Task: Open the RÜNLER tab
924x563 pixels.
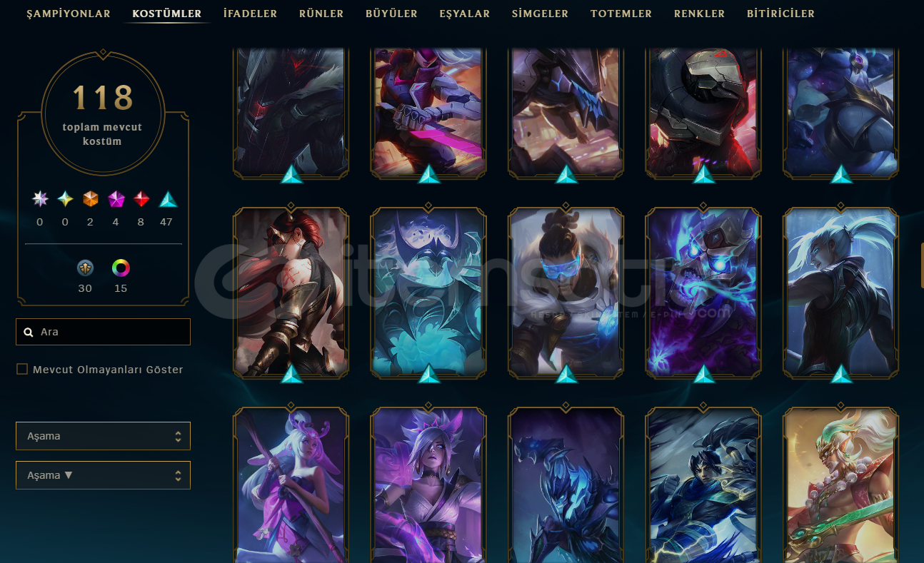Action: coord(321,14)
